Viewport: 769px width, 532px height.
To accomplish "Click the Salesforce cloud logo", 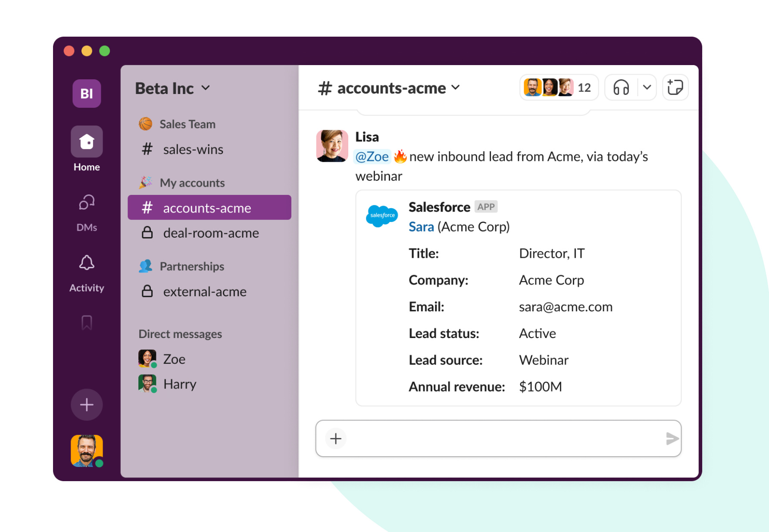I will (382, 215).
